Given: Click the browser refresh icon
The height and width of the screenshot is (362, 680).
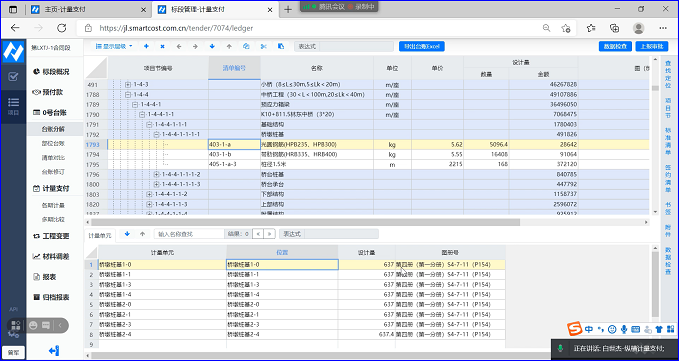Looking at the screenshot, I should (62, 28).
